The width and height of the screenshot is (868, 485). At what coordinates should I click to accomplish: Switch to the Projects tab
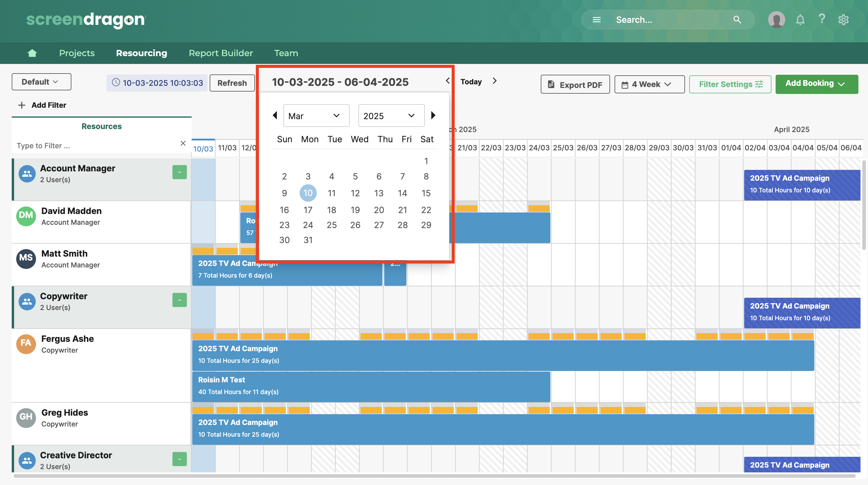tap(77, 53)
